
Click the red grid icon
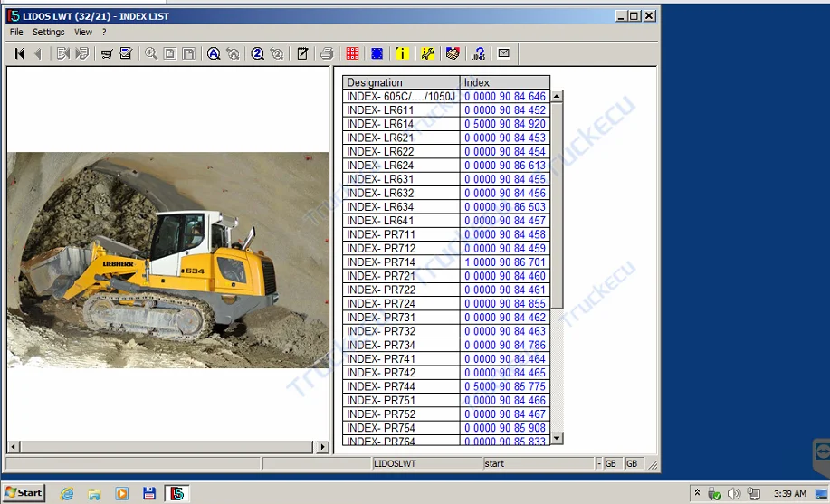tap(352, 53)
